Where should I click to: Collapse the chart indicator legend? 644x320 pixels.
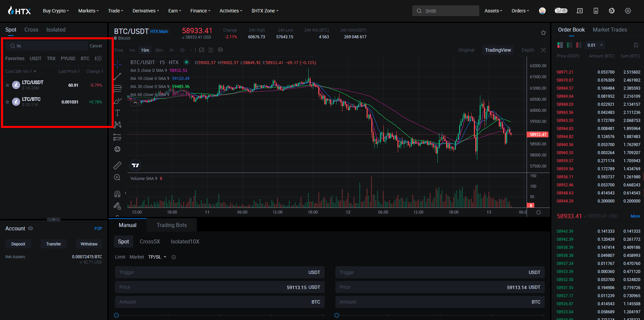[135, 103]
